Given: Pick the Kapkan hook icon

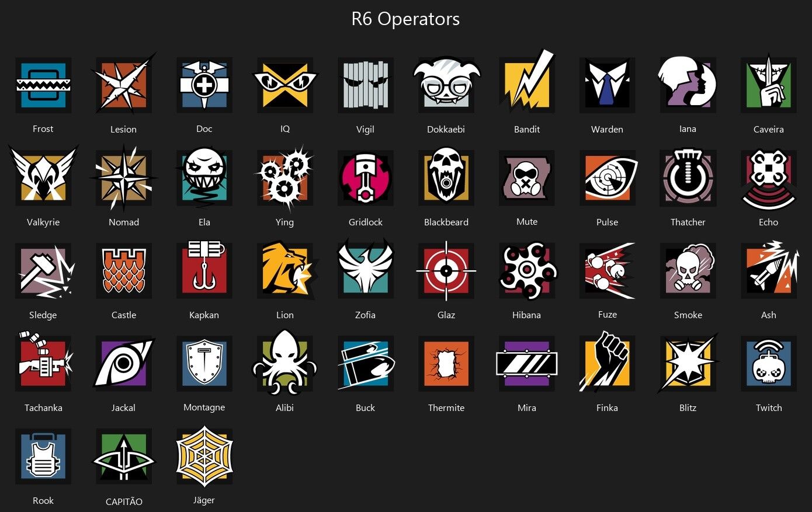Looking at the screenshot, I should [204, 269].
